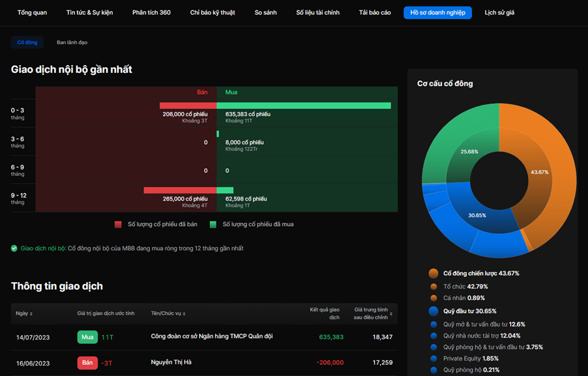The height and width of the screenshot is (376, 588).
Task: Click Quỹ phòng hộ & tư vấn legend dot
Action: [x=434, y=347]
